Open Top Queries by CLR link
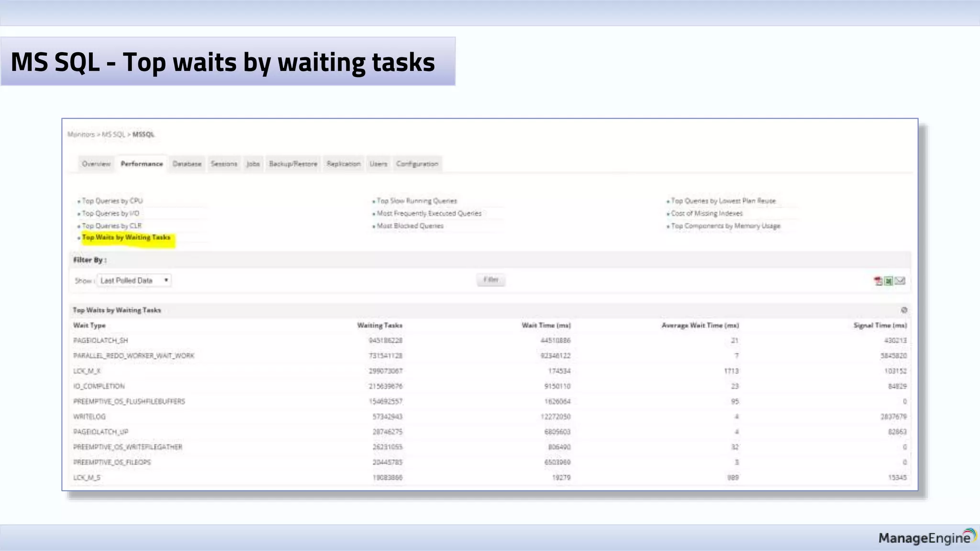 111,226
